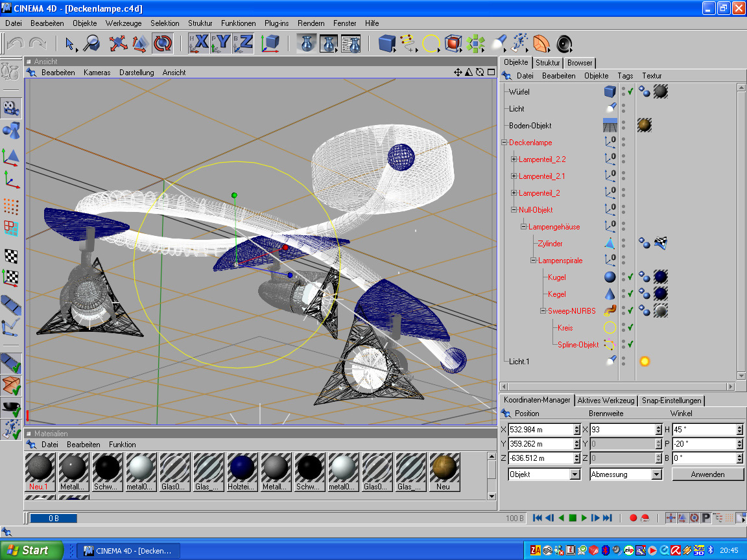
Task: Collapse the Null-Objekt node
Action: tap(514, 209)
